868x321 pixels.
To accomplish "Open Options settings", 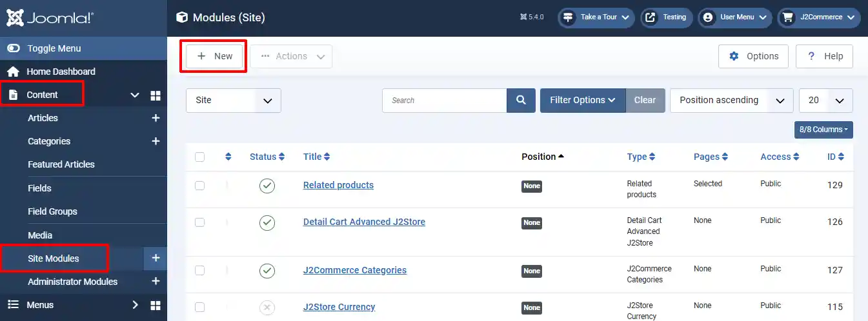I will coord(753,56).
